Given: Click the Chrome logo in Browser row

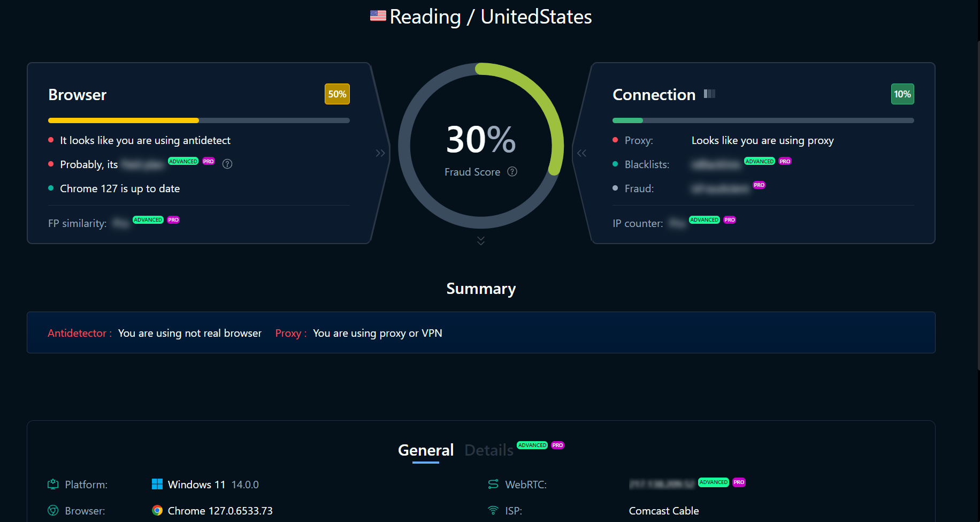Looking at the screenshot, I should pos(157,511).
